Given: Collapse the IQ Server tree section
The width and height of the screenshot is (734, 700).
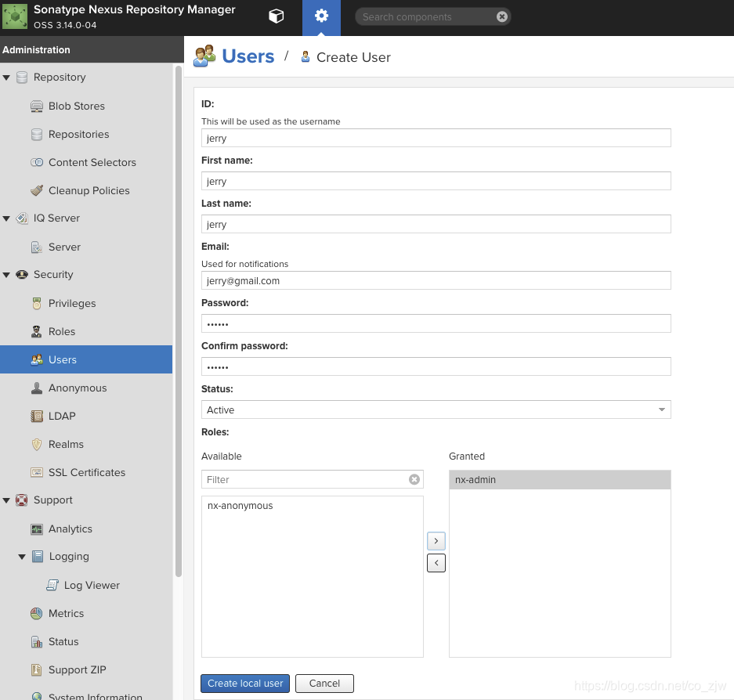Looking at the screenshot, I should coord(6,218).
